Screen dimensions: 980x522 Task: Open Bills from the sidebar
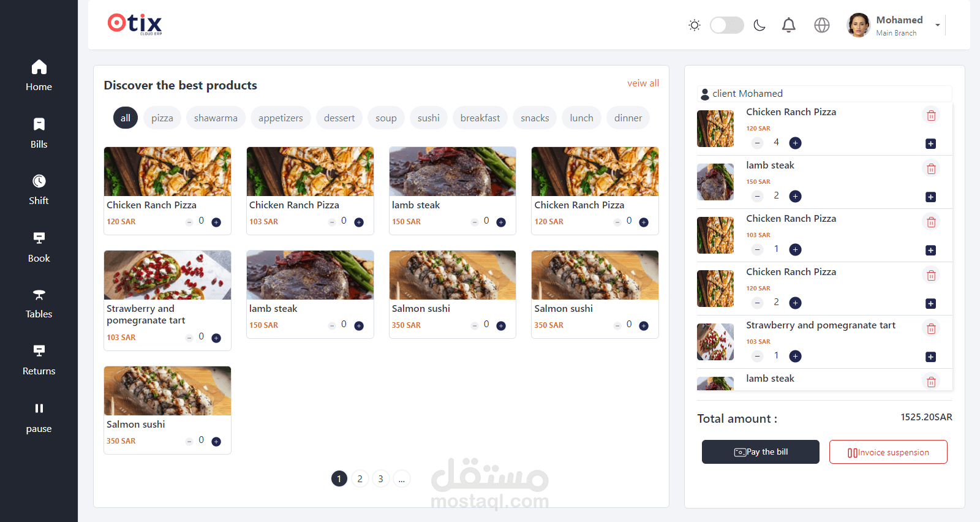pyautogui.click(x=39, y=133)
